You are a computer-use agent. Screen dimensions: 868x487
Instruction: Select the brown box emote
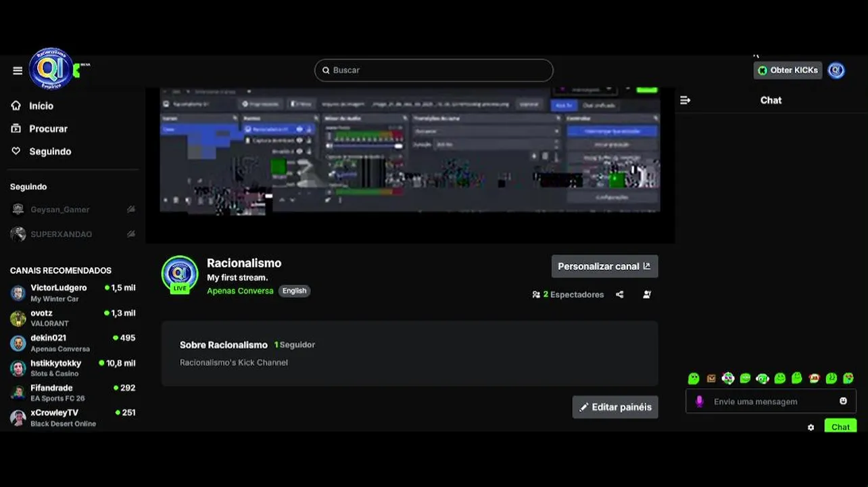click(710, 379)
